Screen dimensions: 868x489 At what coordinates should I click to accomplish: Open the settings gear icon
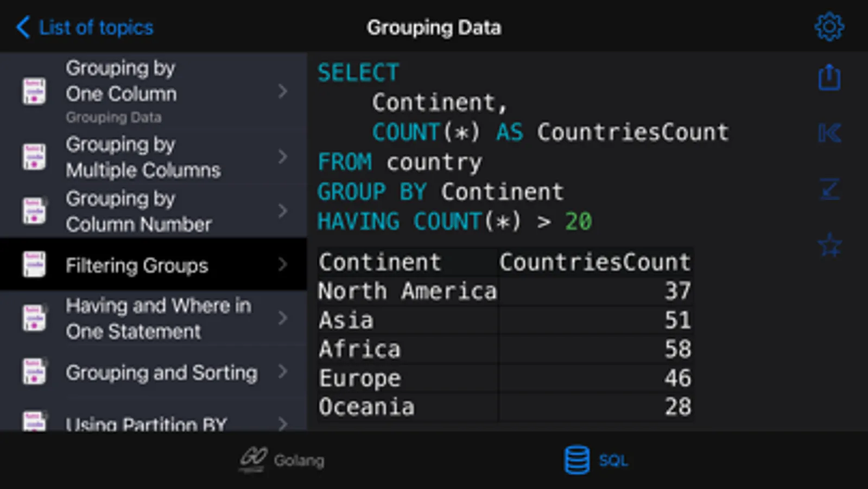coord(829,27)
